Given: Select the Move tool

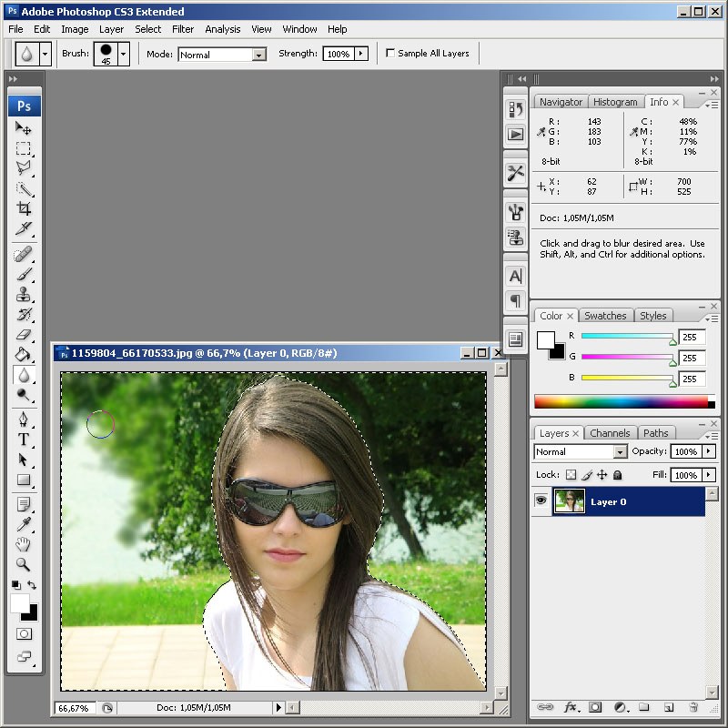Looking at the screenshot, I should (x=24, y=128).
